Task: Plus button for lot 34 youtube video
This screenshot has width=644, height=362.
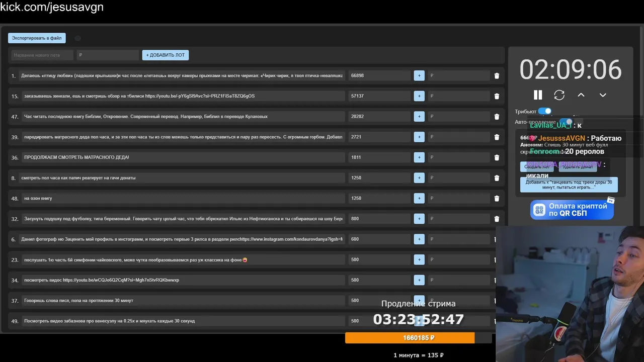Action: coord(419,280)
